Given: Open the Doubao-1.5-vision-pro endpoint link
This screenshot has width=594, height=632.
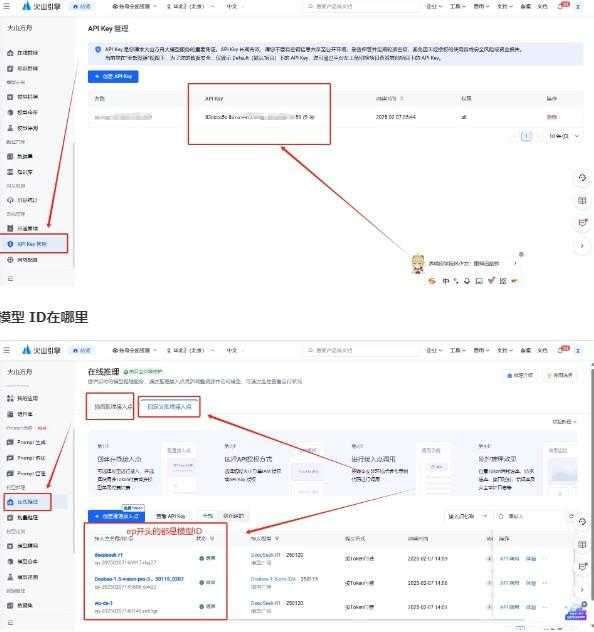Looking at the screenshot, I should [139, 579].
